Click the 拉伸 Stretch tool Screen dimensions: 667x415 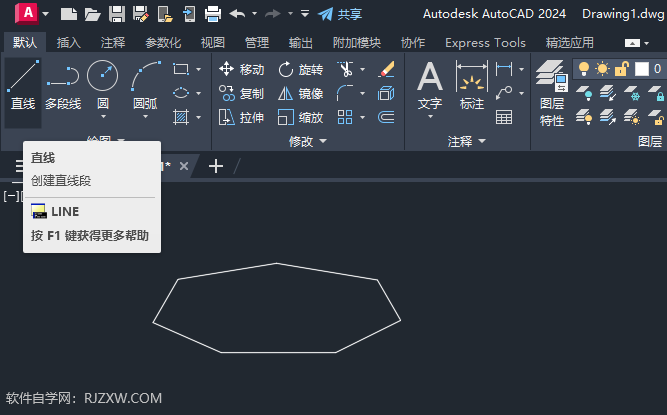[242, 117]
